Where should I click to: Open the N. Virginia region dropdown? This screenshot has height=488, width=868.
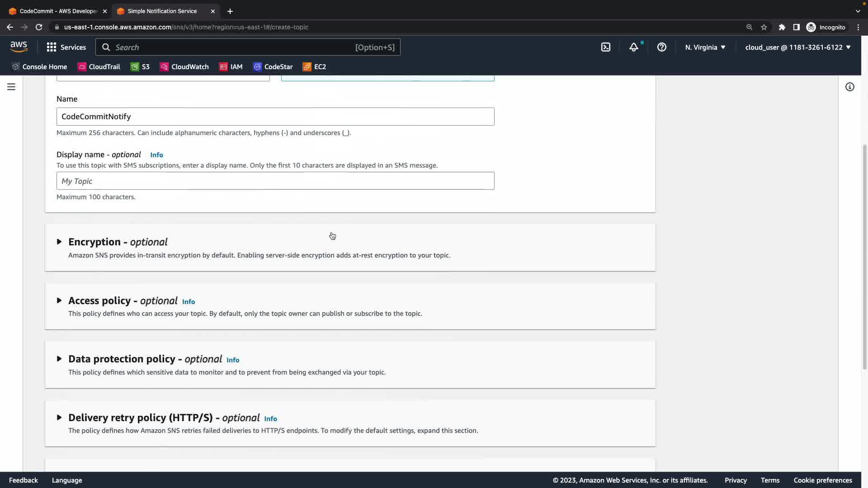pyautogui.click(x=705, y=47)
